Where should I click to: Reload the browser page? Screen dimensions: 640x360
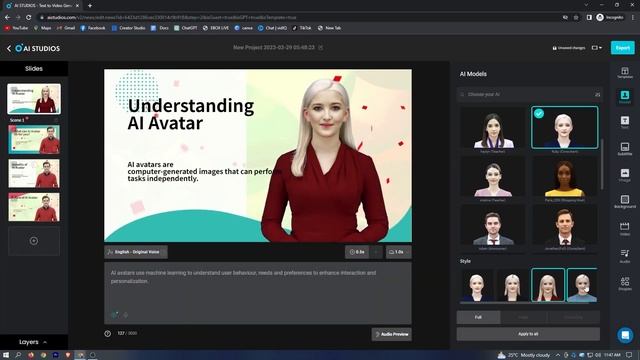pyautogui.click(x=28, y=17)
